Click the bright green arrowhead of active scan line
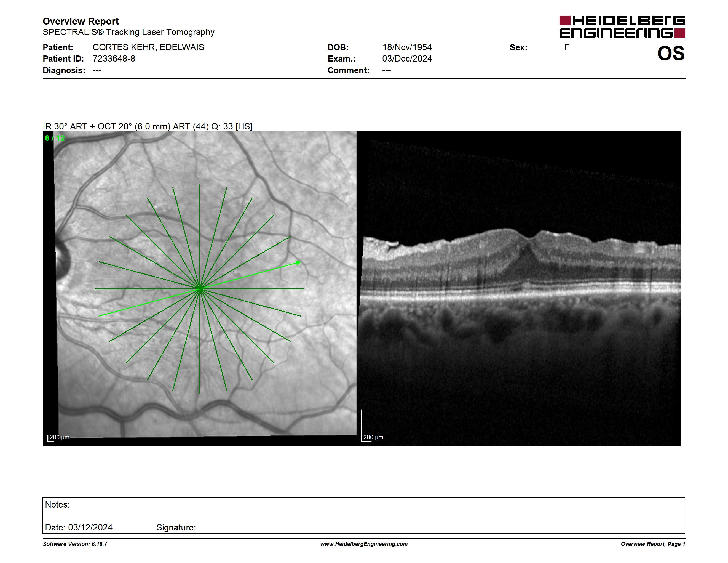728x563 pixels. [299, 263]
